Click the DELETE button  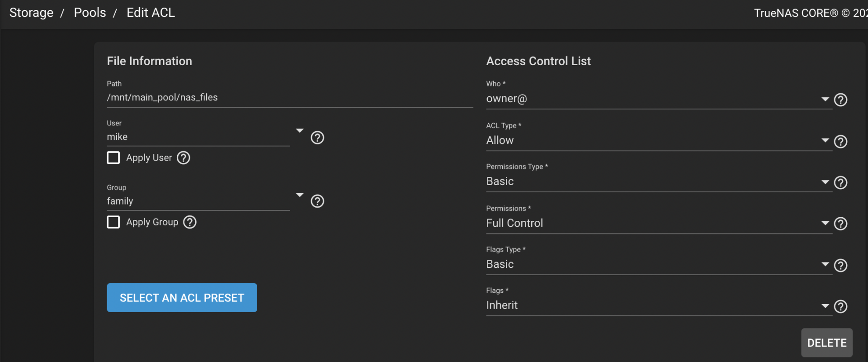[827, 343]
